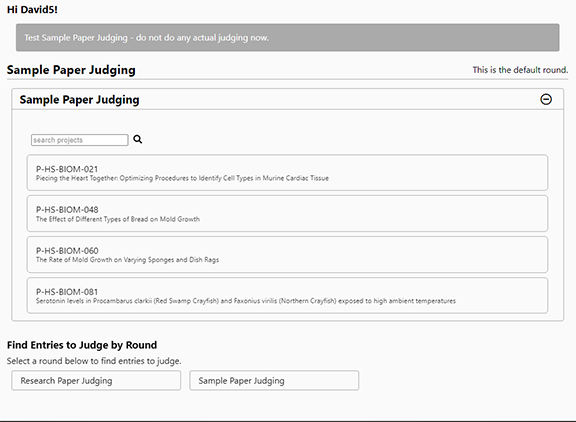Click the Piecing the Heart Together title
576x422 pixels.
[182, 178]
